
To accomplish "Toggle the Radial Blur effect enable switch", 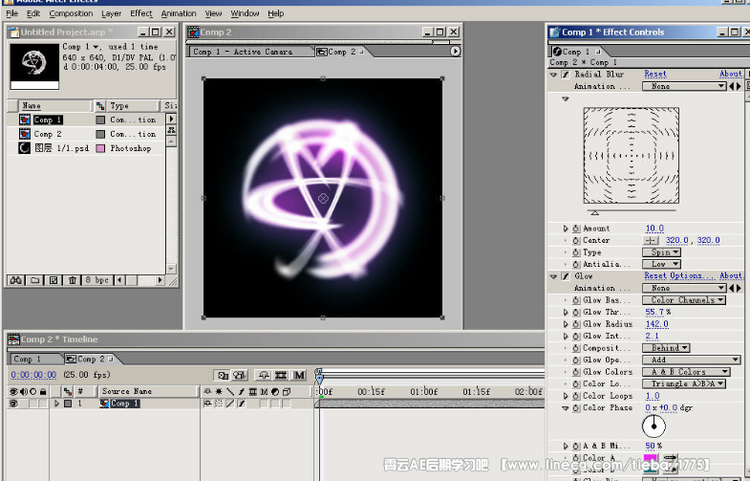I will 565,75.
